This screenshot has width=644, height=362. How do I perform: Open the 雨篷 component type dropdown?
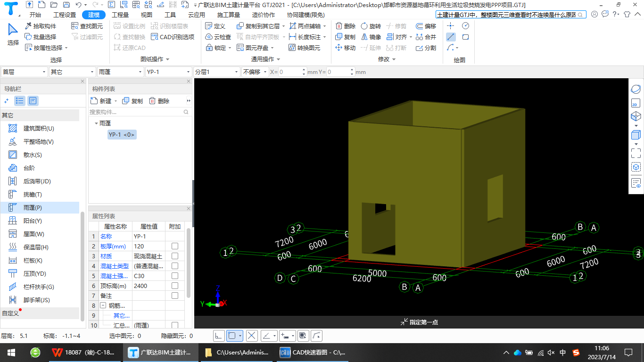121,72
